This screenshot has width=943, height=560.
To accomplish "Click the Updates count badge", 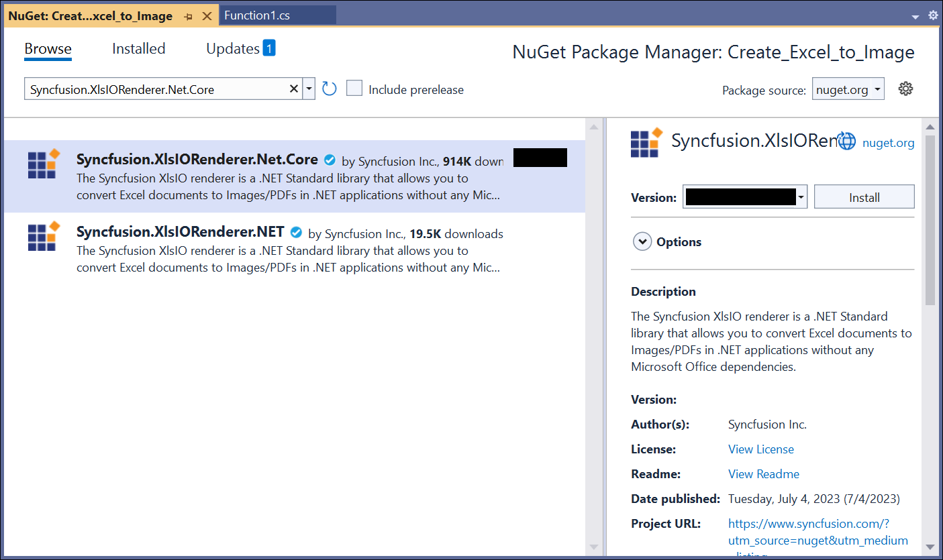I will pos(268,48).
